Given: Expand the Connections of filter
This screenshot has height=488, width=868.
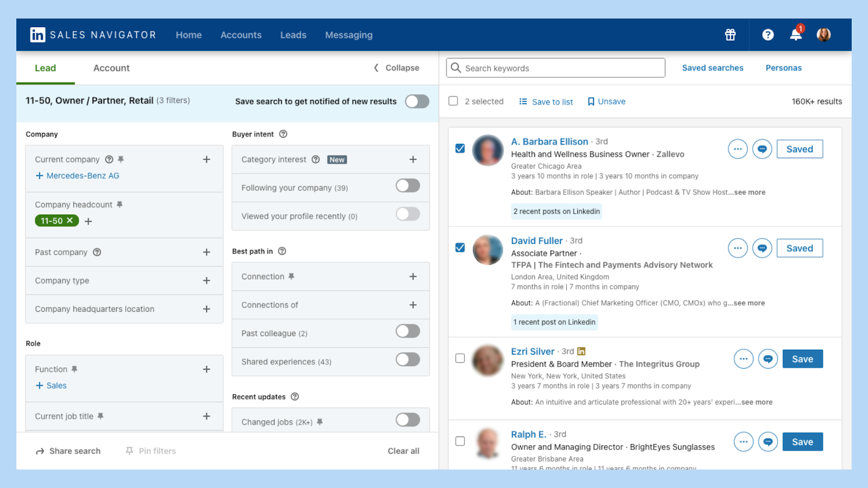Looking at the screenshot, I should tap(413, 305).
